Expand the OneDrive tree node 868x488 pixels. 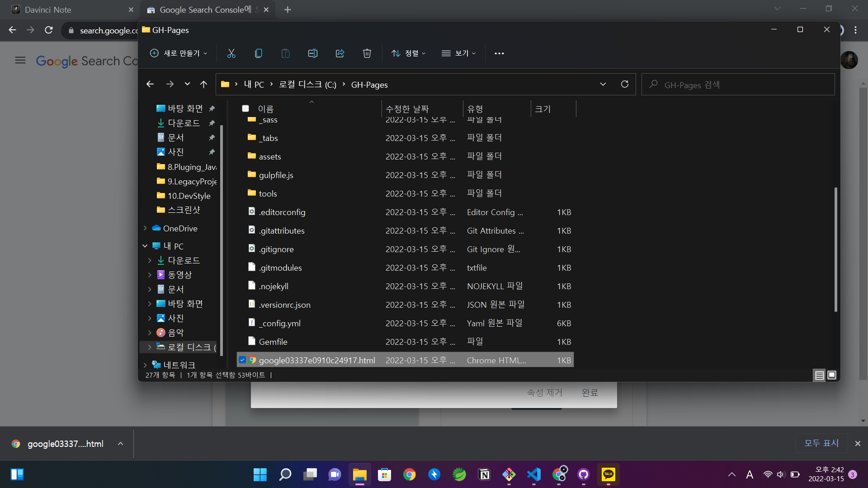[x=145, y=228]
